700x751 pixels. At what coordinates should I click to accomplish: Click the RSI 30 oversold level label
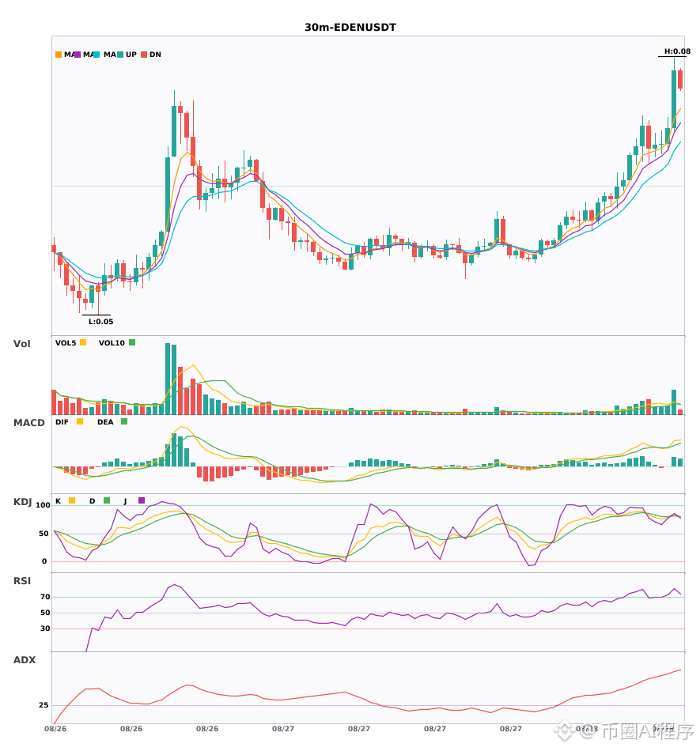(x=45, y=628)
